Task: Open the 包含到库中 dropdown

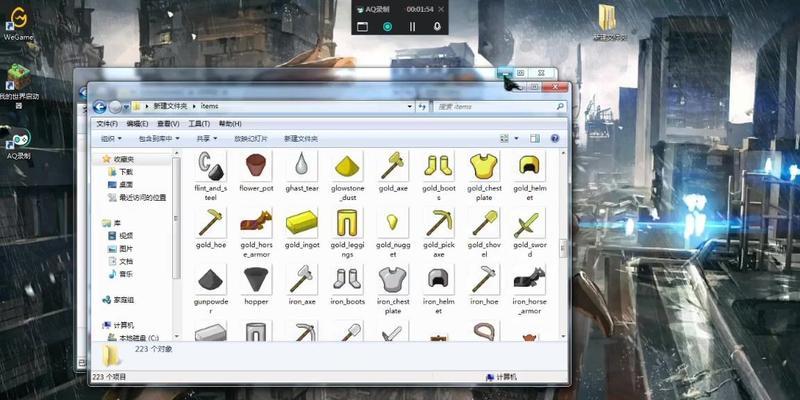Action: (159, 139)
